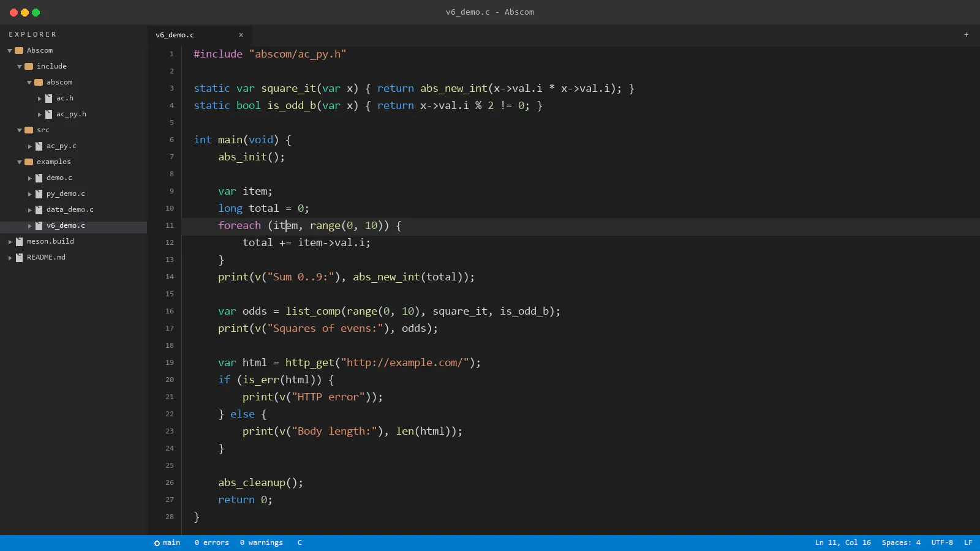Collapse the abscom subfolder arrow

tap(29, 83)
